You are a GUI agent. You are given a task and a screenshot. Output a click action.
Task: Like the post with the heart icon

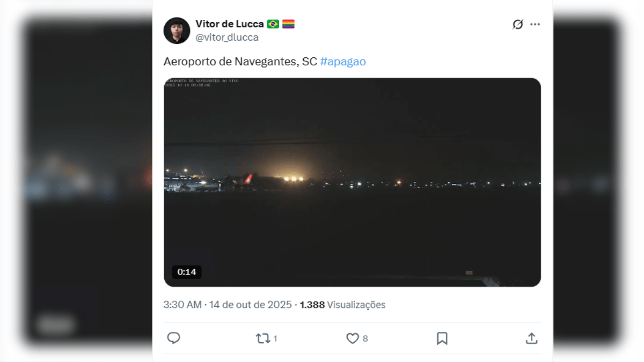pos(352,338)
